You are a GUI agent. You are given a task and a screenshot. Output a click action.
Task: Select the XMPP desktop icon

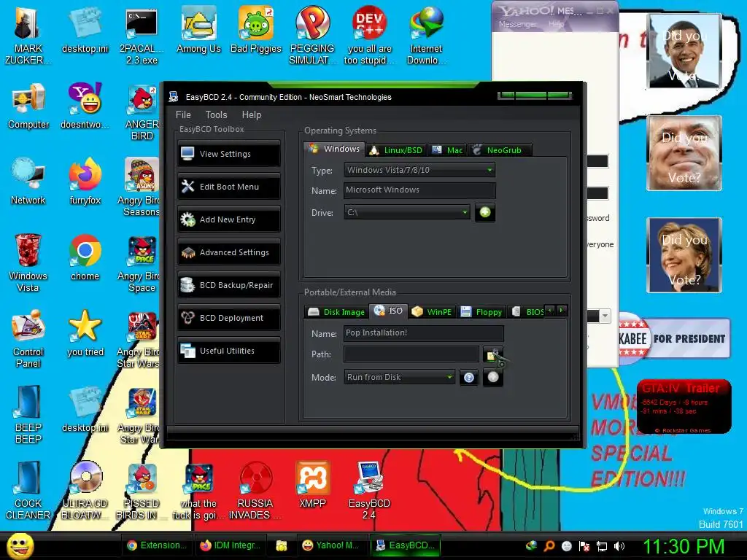click(x=312, y=485)
